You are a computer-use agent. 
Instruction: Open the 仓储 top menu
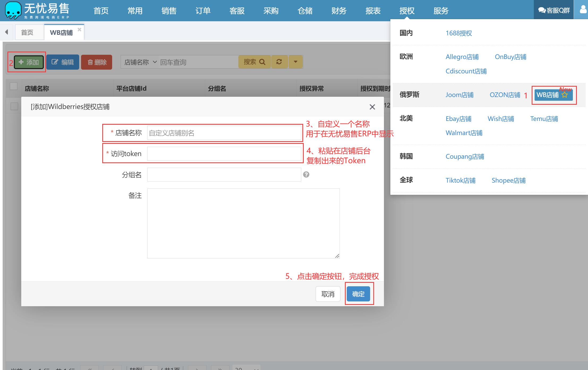click(305, 11)
